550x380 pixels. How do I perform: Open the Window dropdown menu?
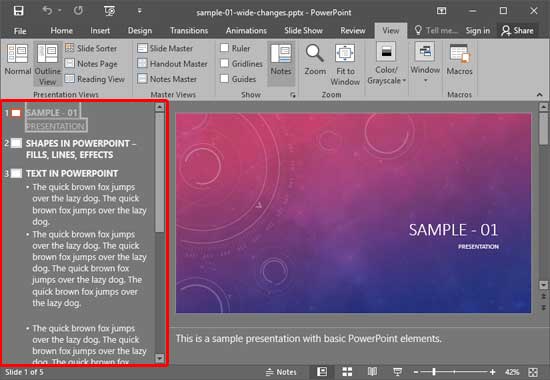[x=425, y=63]
